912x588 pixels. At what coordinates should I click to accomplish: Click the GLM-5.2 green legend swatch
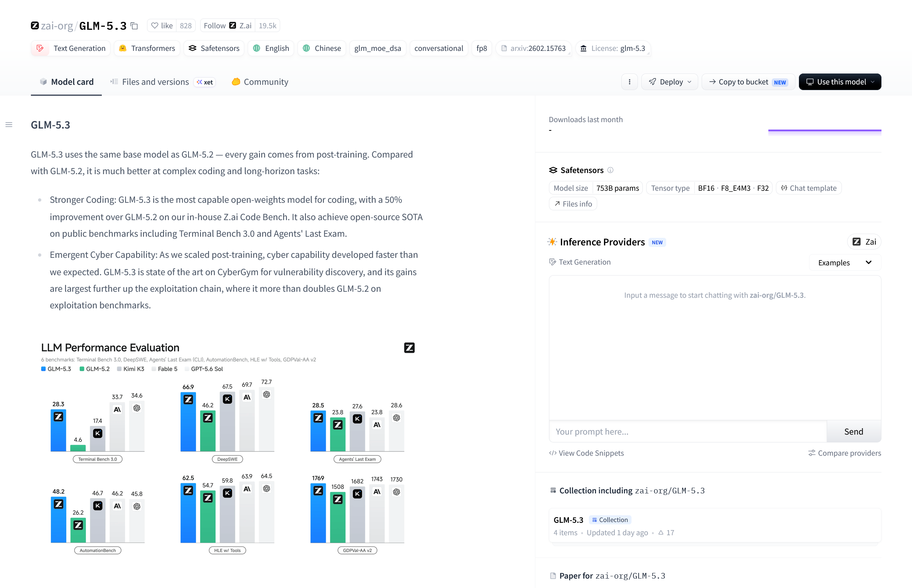[x=82, y=369]
